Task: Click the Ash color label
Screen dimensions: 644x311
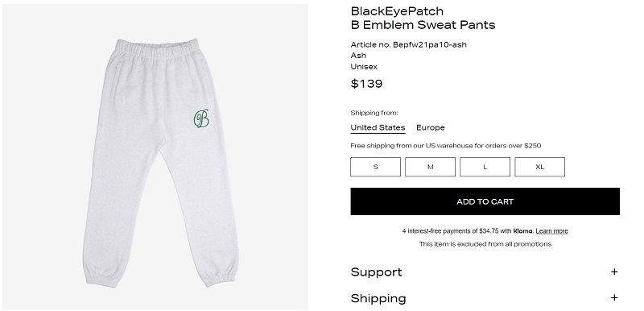Action: 358,56
